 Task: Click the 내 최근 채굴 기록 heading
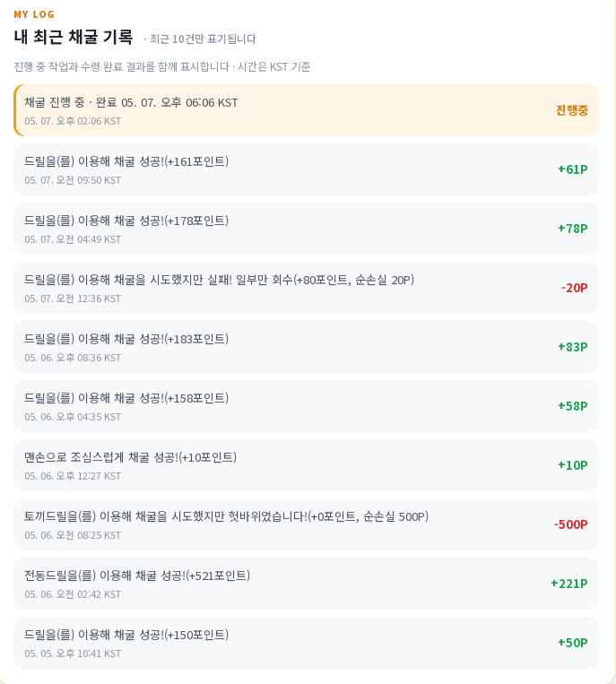74,37
